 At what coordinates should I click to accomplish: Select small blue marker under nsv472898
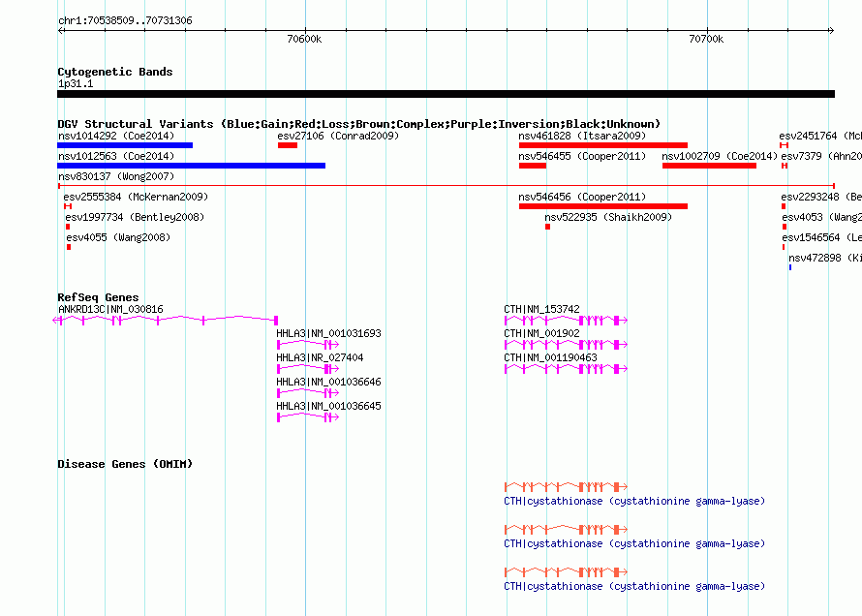click(x=790, y=267)
